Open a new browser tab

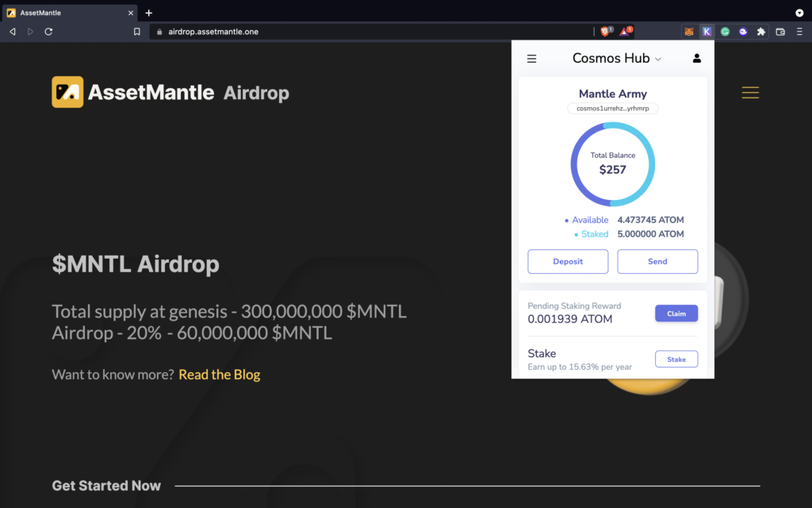point(148,13)
